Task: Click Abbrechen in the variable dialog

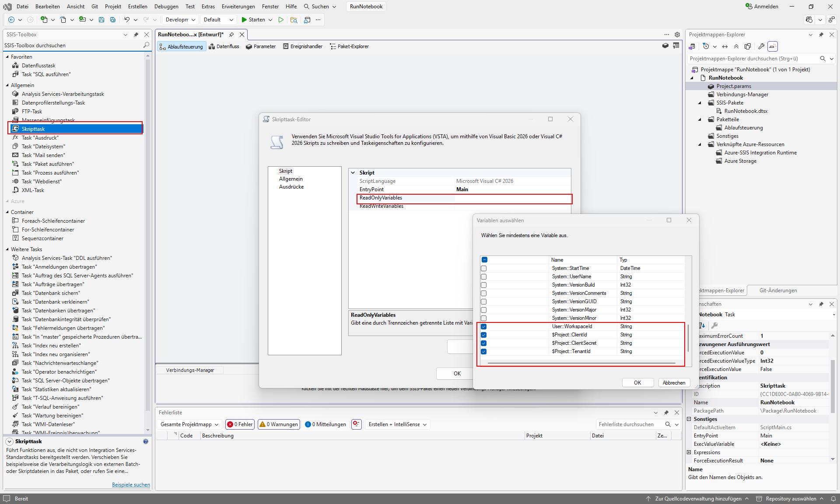Action: [x=674, y=382]
